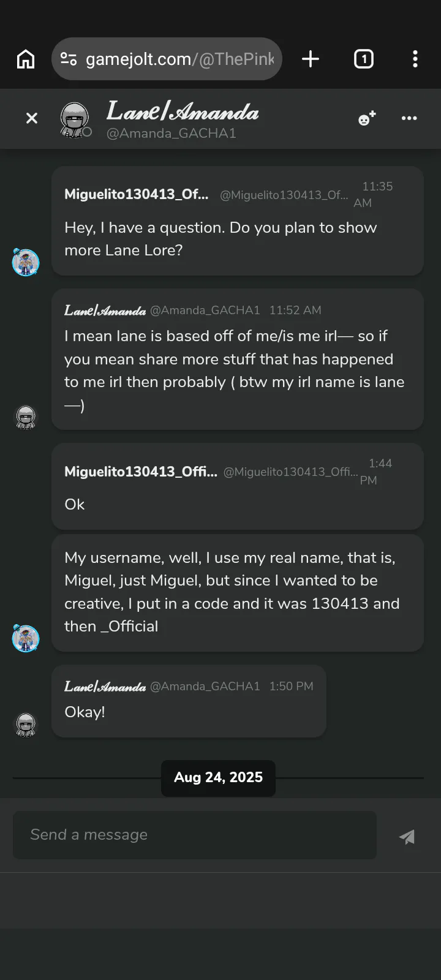Click @Amanda_GACHA1 handle on 11:52 AM message
Viewport: 441px width, 980px height.
(205, 311)
